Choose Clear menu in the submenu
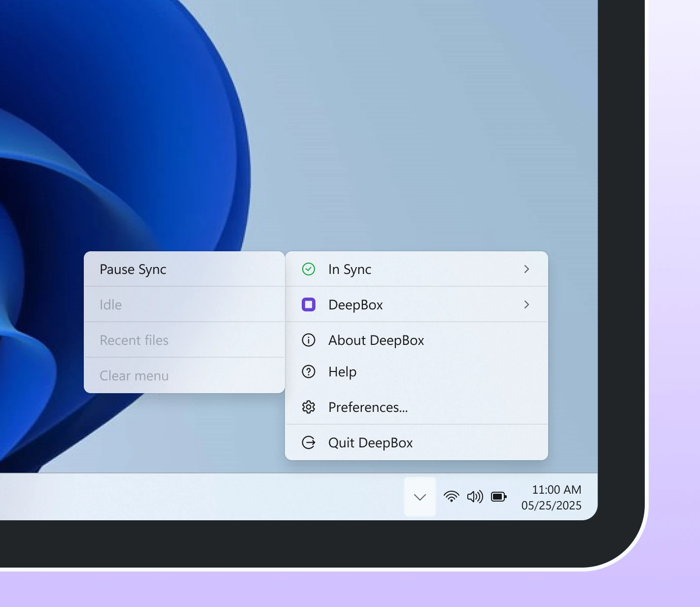This screenshot has height=607, width=700. (x=184, y=375)
